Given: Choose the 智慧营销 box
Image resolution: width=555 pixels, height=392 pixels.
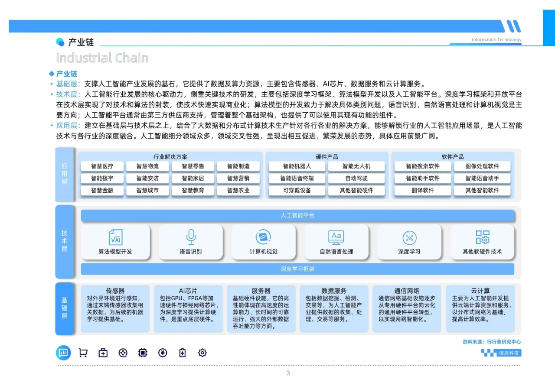Looking at the screenshot, I should [x=238, y=178].
